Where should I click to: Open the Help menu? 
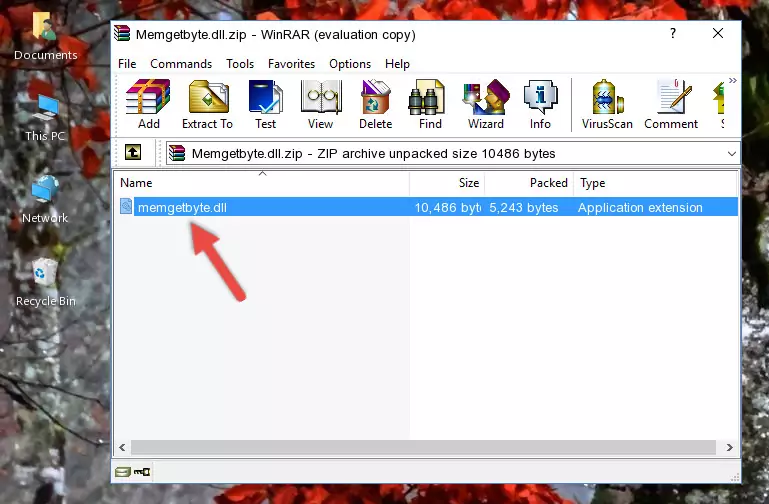(397, 64)
